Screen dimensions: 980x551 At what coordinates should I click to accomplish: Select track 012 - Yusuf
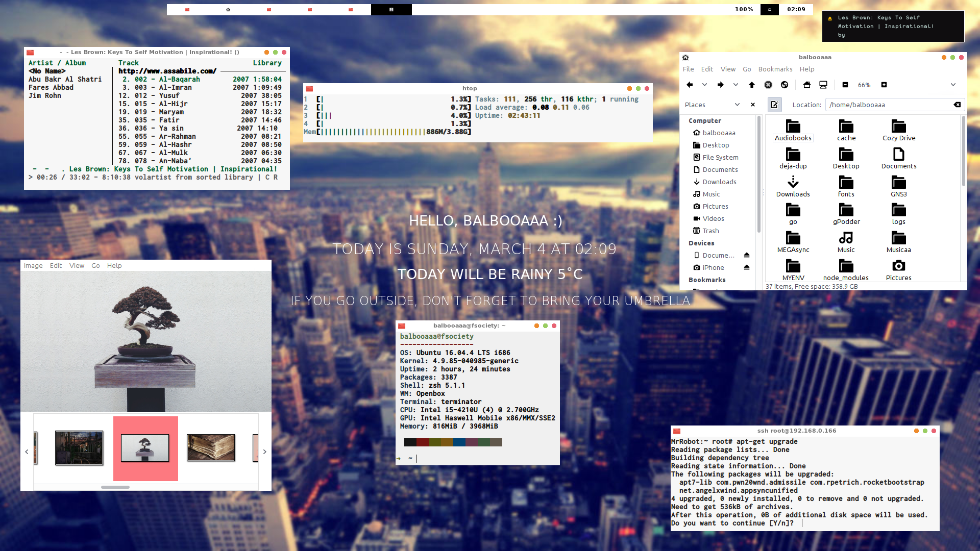pos(200,95)
